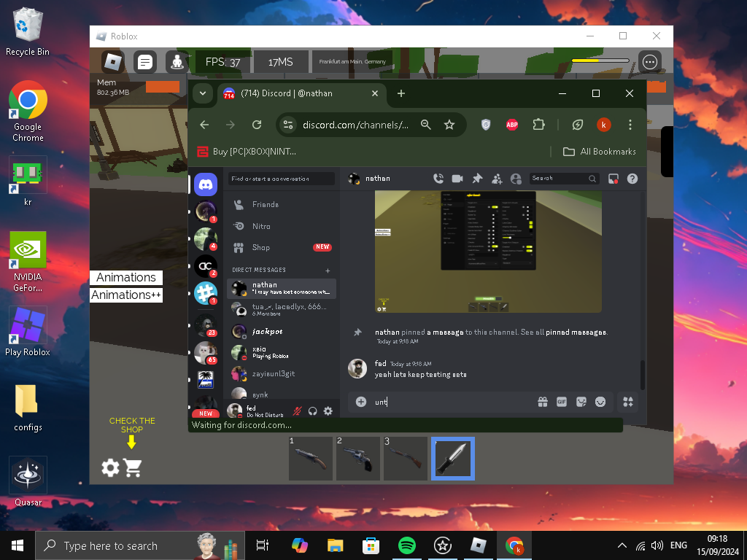
Task: Send a Nitro gift icon
Action: (543, 402)
